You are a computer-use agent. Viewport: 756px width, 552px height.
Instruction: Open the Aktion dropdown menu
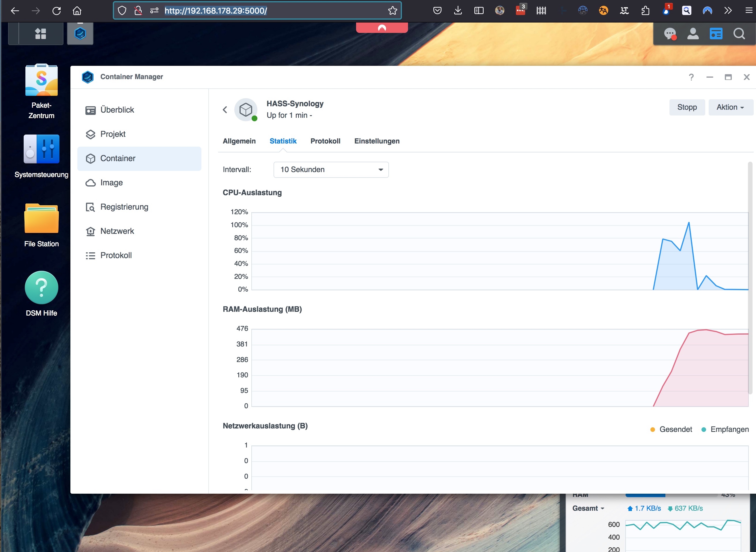point(730,107)
